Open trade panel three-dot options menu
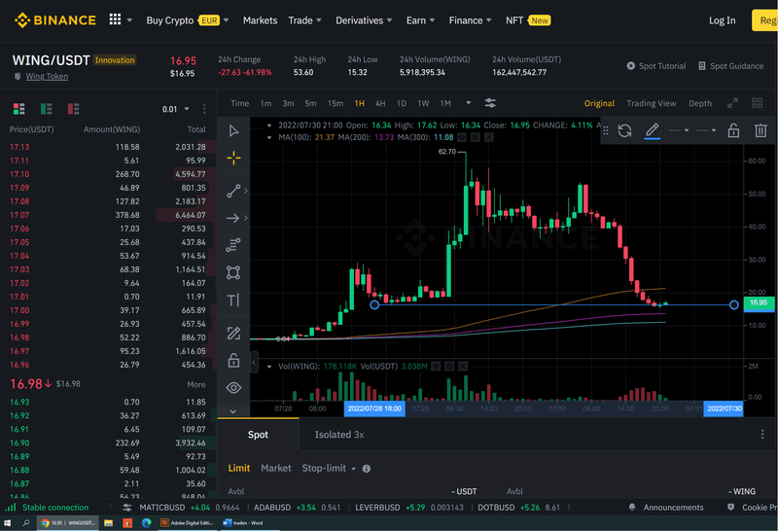The image size is (778, 532). coord(762,434)
